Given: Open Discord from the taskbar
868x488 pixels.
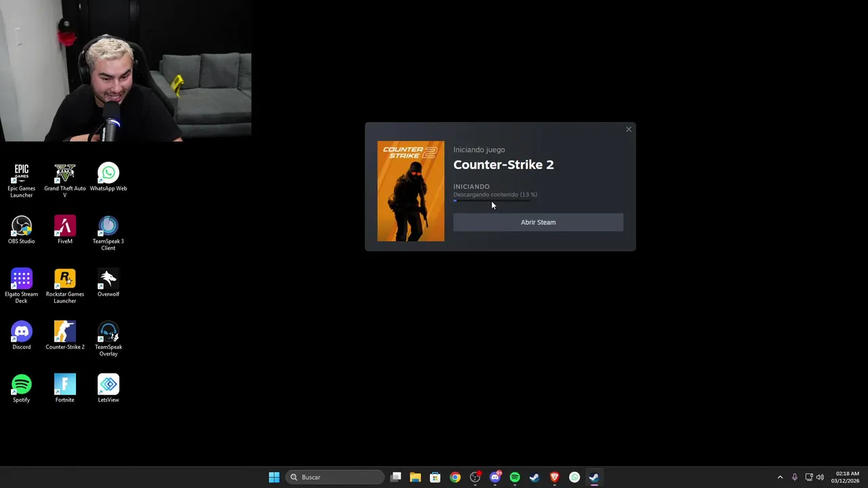Looking at the screenshot, I should point(495,477).
